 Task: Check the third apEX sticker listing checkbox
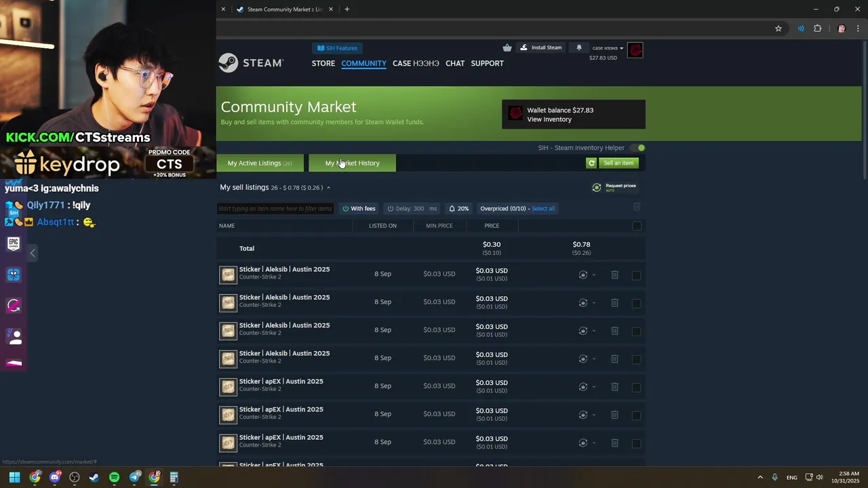636,443
